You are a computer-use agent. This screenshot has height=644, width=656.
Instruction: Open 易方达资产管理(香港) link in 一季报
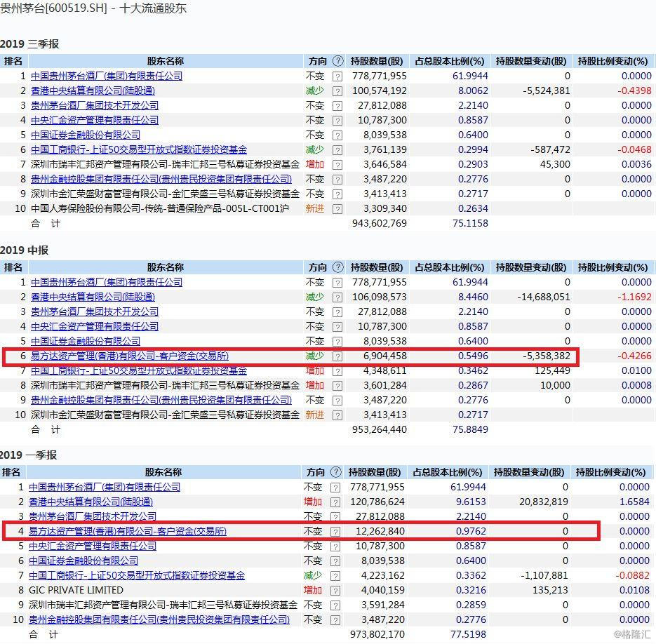(x=128, y=532)
